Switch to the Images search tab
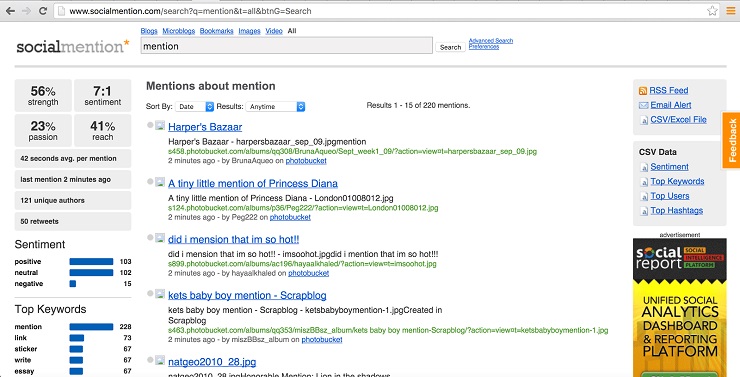740x377 pixels. pyautogui.click(x=249, y=31)
